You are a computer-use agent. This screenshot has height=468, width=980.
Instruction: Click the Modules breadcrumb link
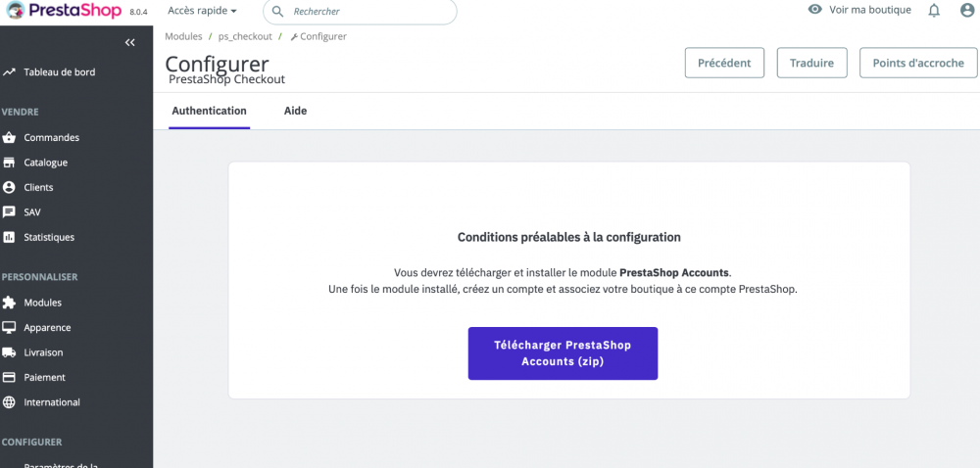(183, 36)
